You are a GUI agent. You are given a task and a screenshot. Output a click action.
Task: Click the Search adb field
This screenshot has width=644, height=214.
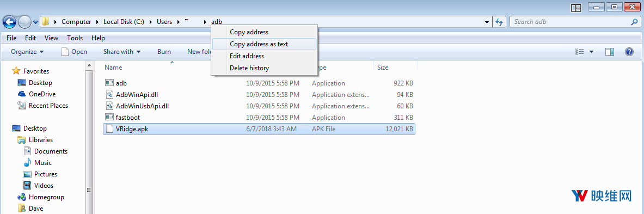[574, 22]
